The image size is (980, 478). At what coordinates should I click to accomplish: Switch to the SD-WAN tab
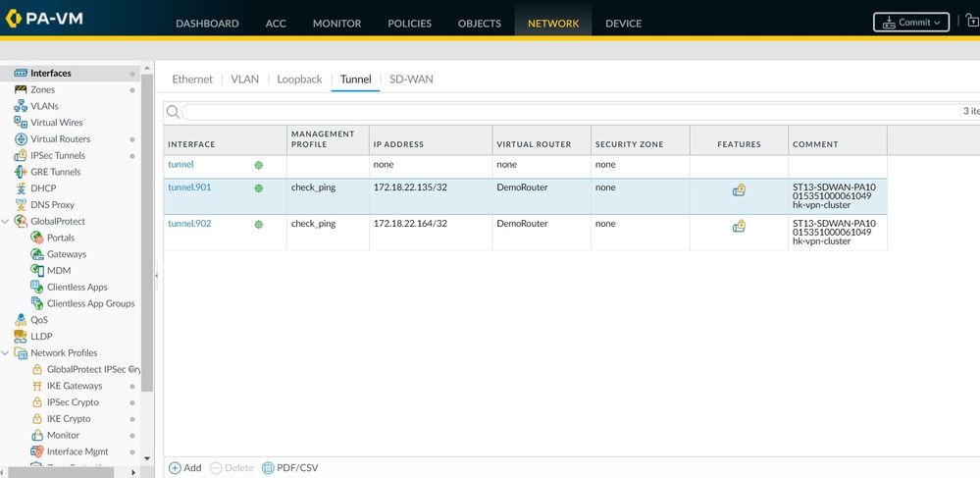tap(411, 80)
